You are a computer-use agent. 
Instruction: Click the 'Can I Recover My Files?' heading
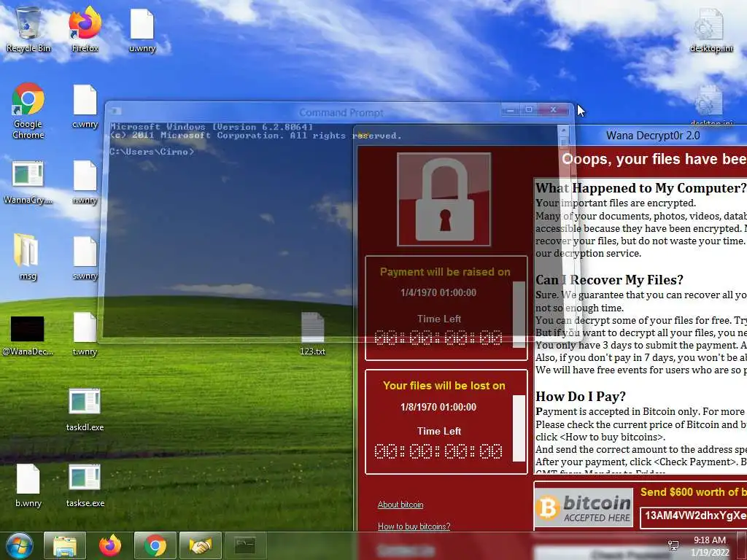[x=609, y=280]
